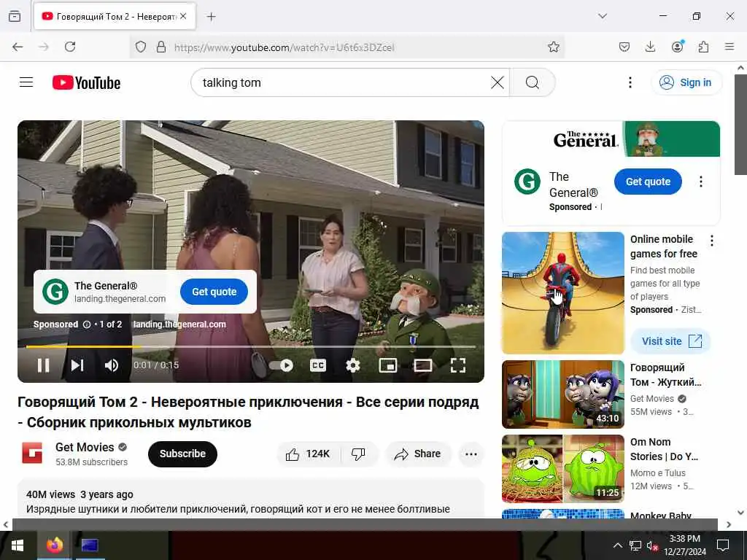Open The General ad options menu
The height and width of the screenshot is (560, 747).
701,182
